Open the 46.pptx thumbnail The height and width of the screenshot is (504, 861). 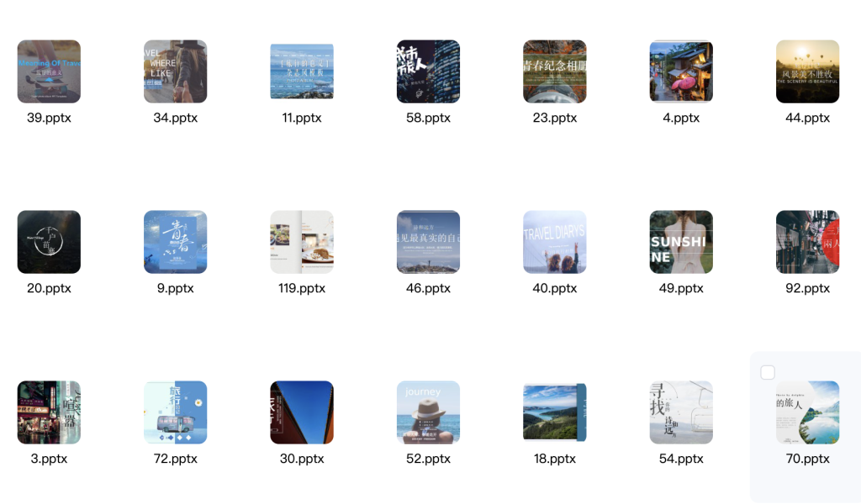[x=428, y=242]
